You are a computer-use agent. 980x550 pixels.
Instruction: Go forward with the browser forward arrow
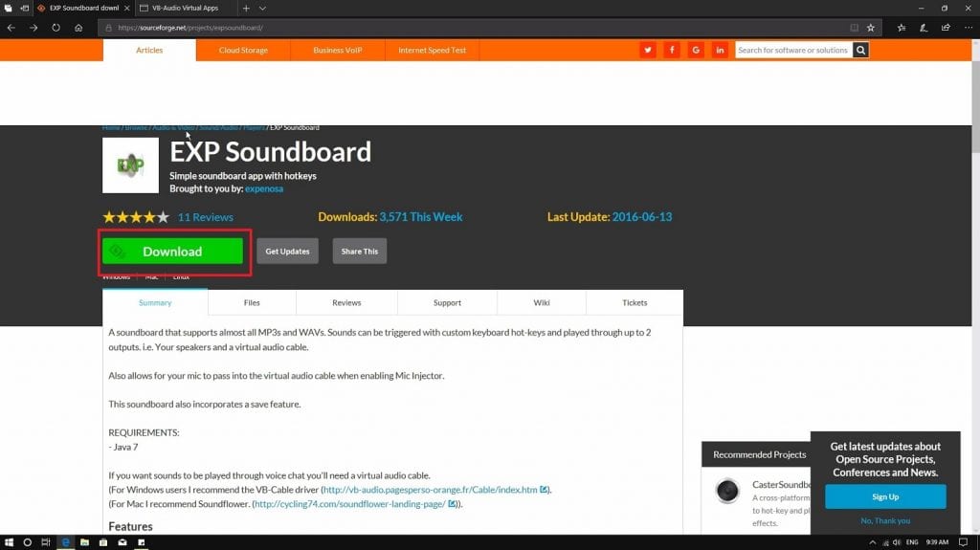pyautogui.click(x=33, y=28)
